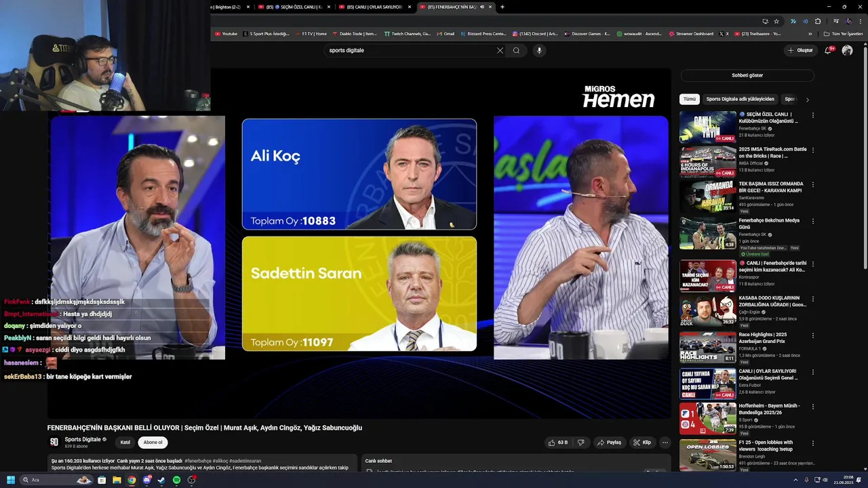Screen dimensions: 868x488
Task: Open the SEÇİM ÖZEL CANLI Fenerbahçe SK thumbnail
Action: click(x=708, y=127)
